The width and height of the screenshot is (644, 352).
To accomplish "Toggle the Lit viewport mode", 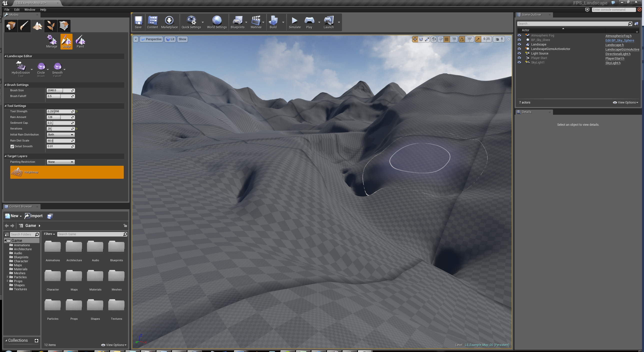I will coord(170,39).
